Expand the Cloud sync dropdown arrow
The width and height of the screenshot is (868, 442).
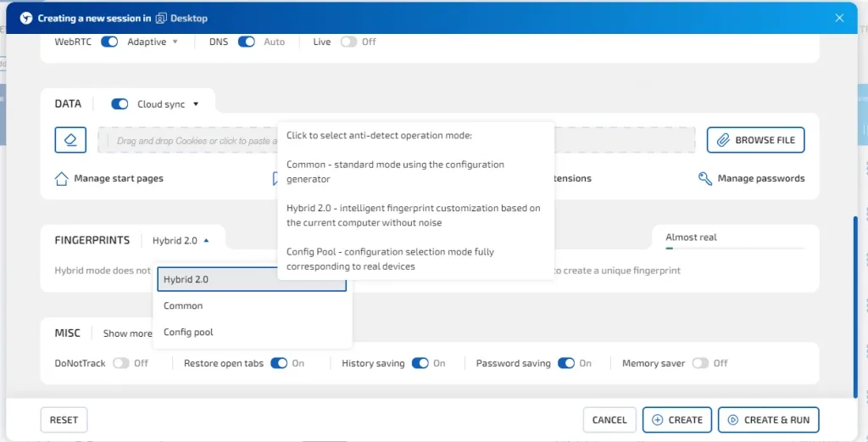[x=196, y=104]
